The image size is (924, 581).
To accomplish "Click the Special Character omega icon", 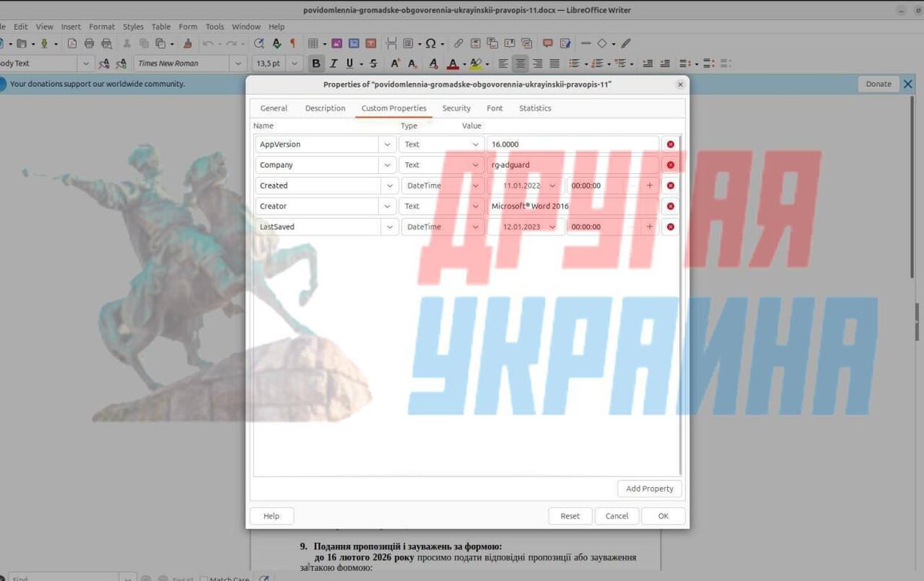I will [430, 44].
